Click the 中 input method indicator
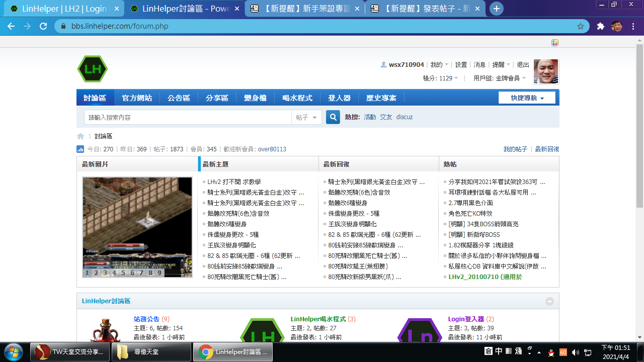Viewport: 644px width, 362px height. 499,351
